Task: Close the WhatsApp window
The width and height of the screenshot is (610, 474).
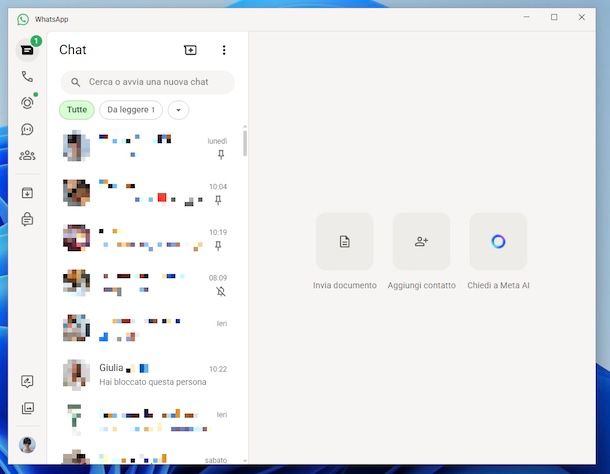Action: pos(582,17)
